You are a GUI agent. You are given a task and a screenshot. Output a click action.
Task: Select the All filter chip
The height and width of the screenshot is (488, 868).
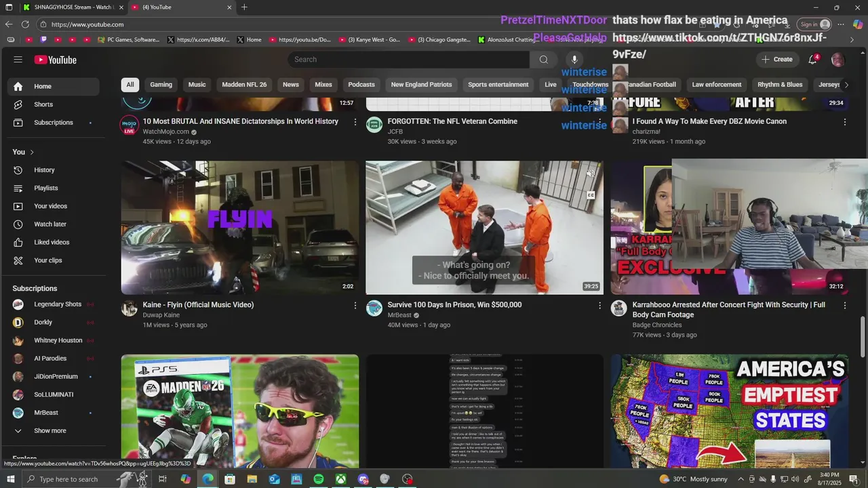[x=130, y=85]
